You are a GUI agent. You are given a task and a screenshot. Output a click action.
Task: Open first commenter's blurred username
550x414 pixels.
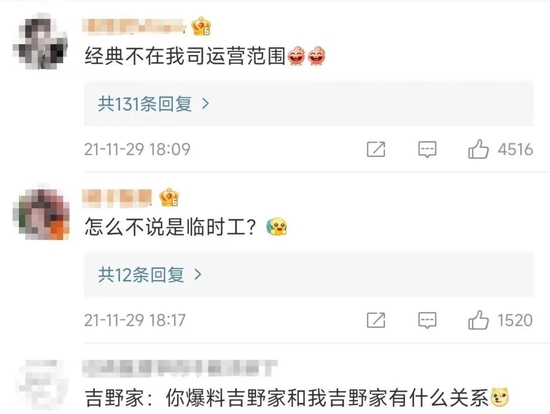click(x=135, y=26)
